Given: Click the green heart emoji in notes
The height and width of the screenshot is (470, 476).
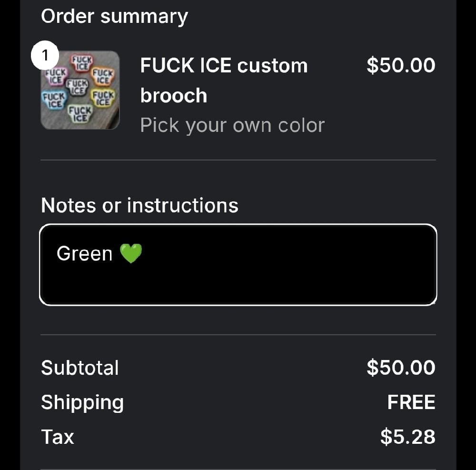Looking at the screenshot, I should click(x=130, y=253).
